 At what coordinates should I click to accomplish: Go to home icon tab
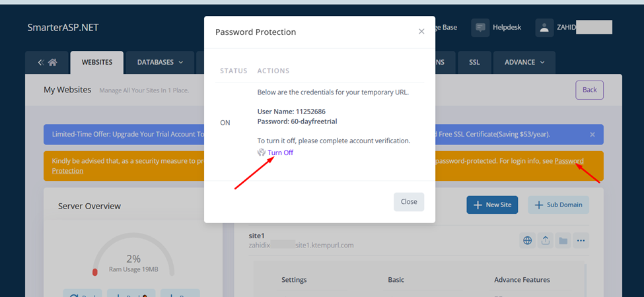point(47,63)
